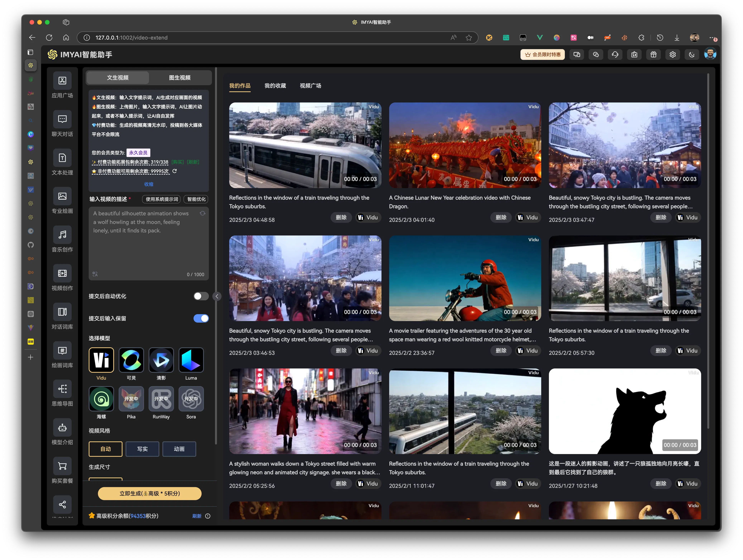Collapse the info box via 收缩
The height and width of the screenshot is (560, 743).
coord(149,184)
